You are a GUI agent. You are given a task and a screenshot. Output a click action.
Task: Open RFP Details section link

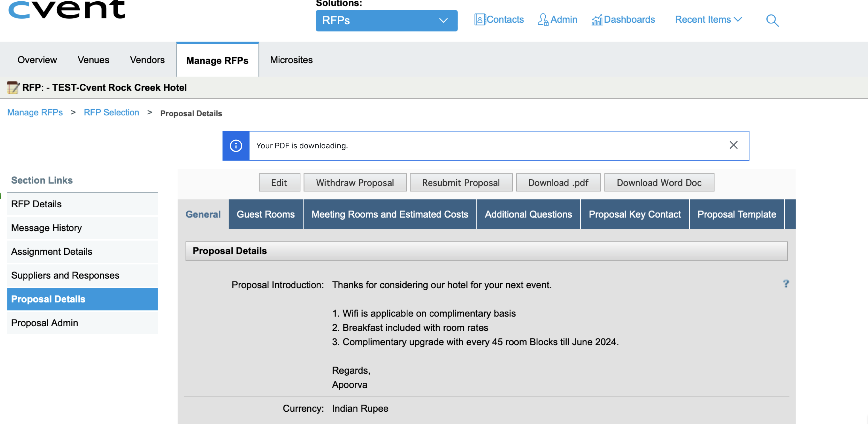click(82, 204)
